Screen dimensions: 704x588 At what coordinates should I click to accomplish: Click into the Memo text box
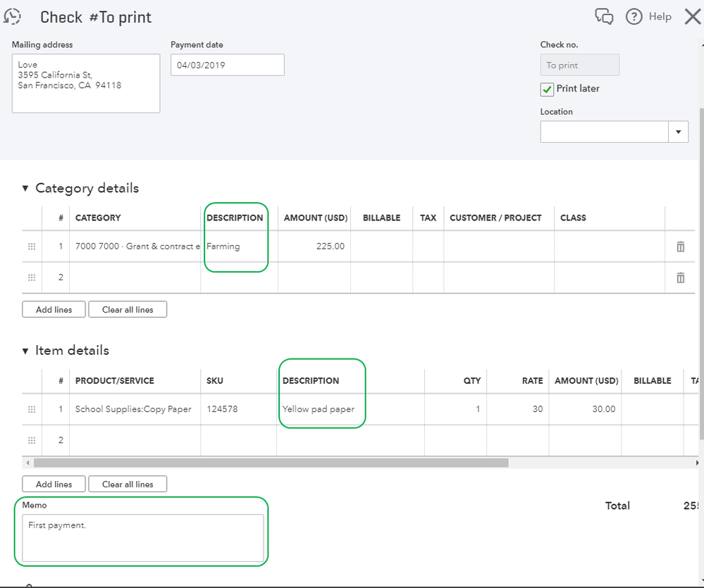pos(142,538)
